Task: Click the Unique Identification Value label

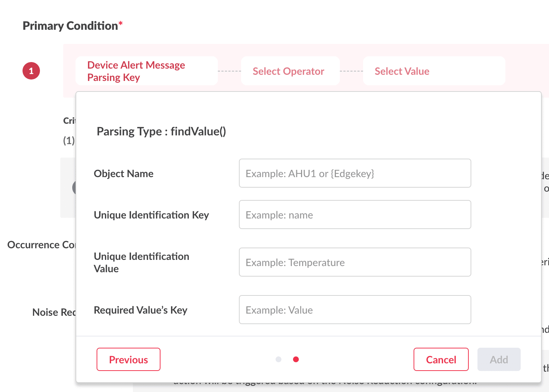Action: [x=141, y=262]
